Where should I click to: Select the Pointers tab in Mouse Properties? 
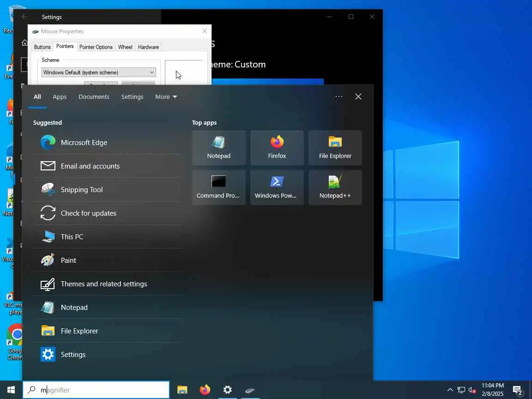[x=65, y=47]
